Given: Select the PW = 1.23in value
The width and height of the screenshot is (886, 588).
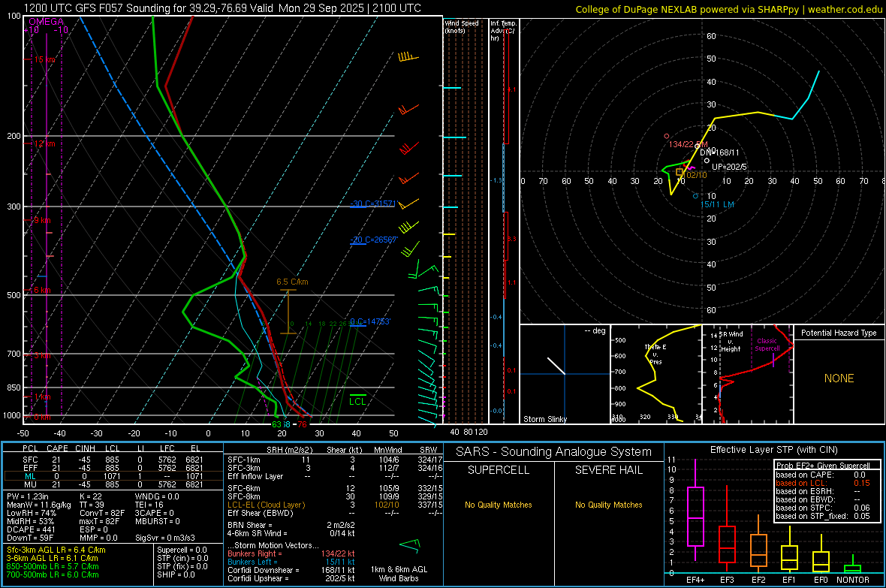Looking at the screenshot, I should click(x=28, y=496).
